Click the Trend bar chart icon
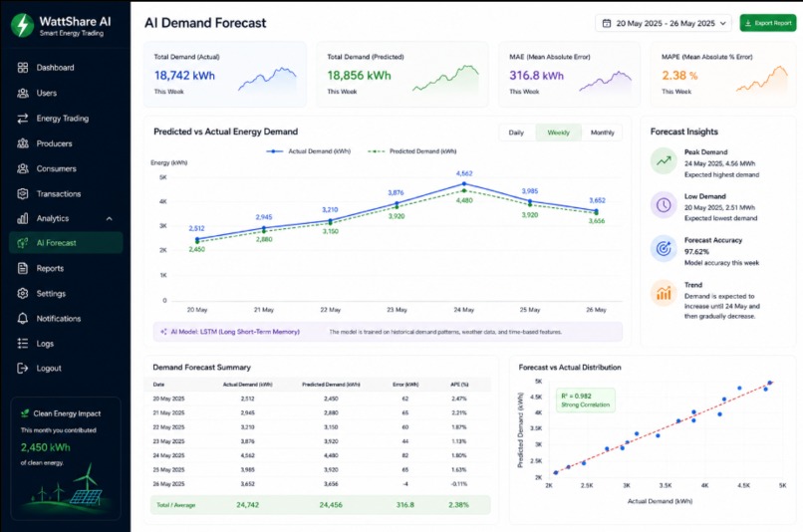803x532 pixels. point(664,293)
